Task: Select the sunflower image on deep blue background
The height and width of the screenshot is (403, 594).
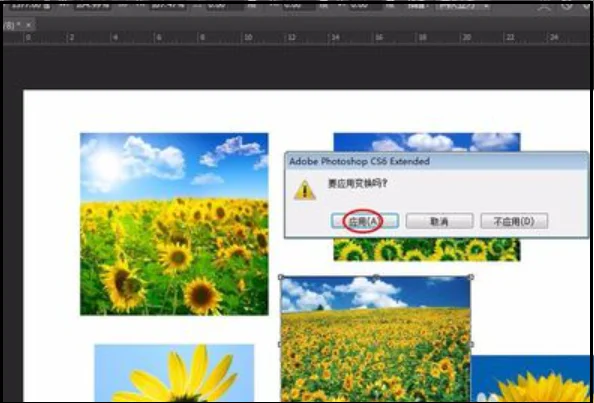Action: [530, 379]
